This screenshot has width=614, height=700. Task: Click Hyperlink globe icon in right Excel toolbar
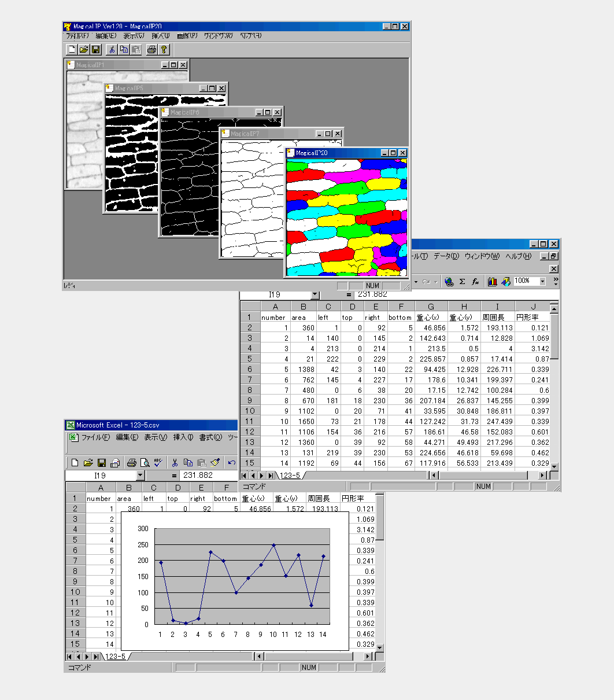(449, 281)
